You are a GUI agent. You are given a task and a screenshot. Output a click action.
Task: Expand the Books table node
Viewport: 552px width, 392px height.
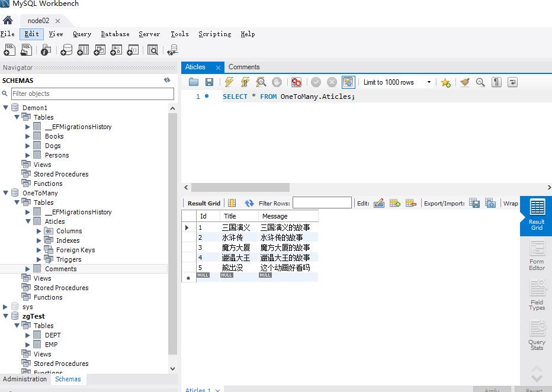tap(28, 136)
